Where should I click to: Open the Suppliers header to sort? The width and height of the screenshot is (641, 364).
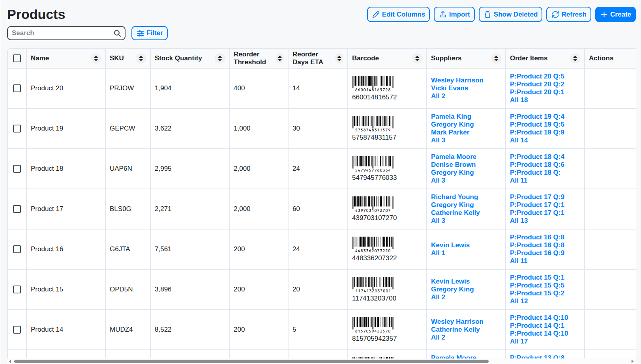(x=446, y=58)
